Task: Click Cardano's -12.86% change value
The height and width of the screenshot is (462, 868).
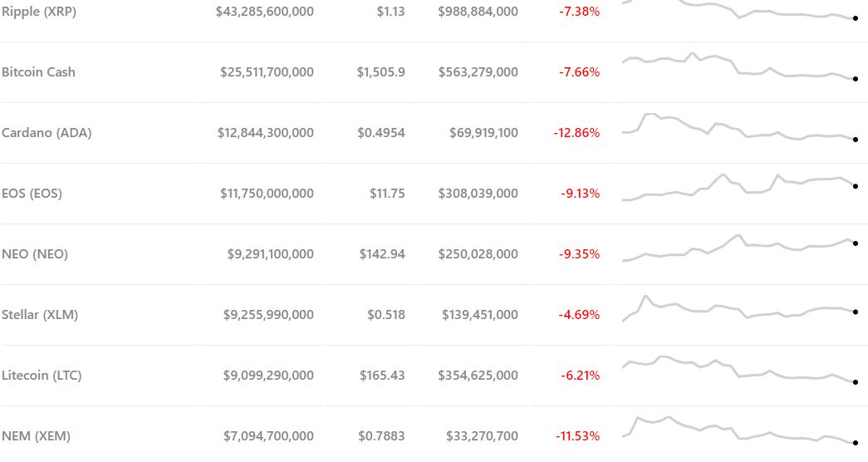Action: tap(576, 133)
